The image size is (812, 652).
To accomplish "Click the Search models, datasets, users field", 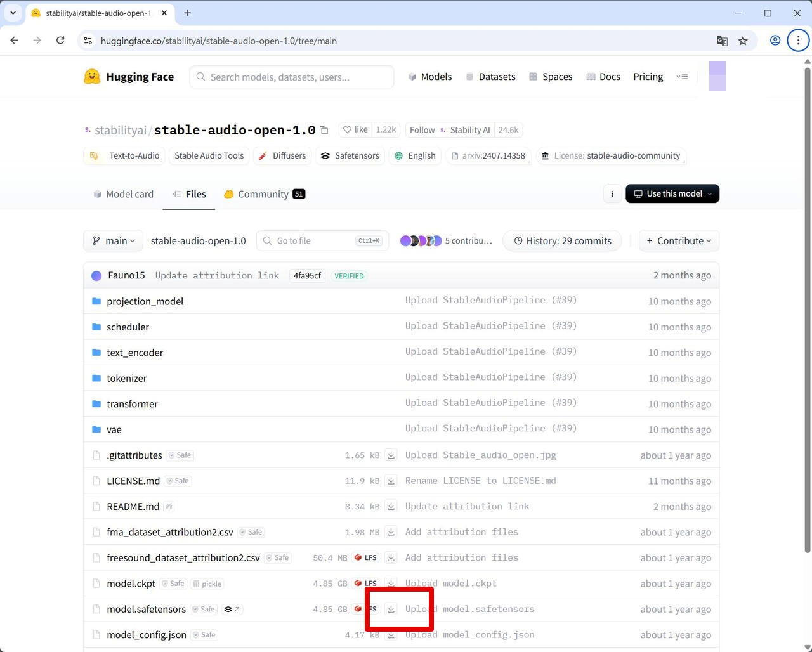I will pyautogui.click(x=292, y=77).
